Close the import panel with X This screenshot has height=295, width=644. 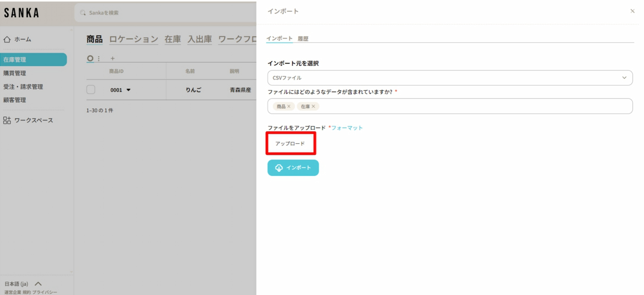(632, 11)
